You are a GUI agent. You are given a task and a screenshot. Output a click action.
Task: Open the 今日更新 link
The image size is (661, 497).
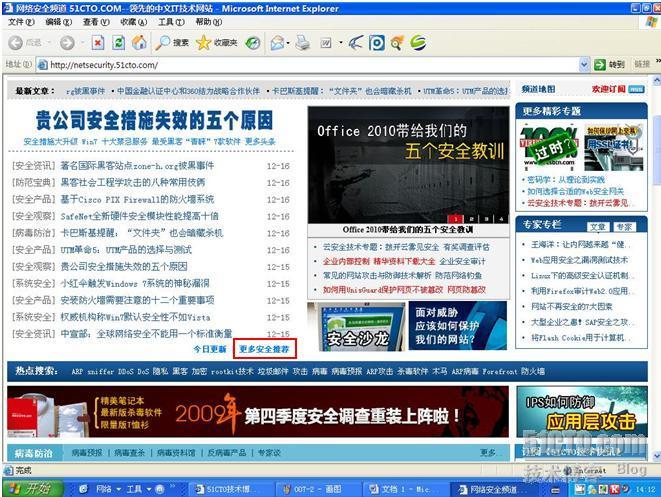tap(210, 349)
